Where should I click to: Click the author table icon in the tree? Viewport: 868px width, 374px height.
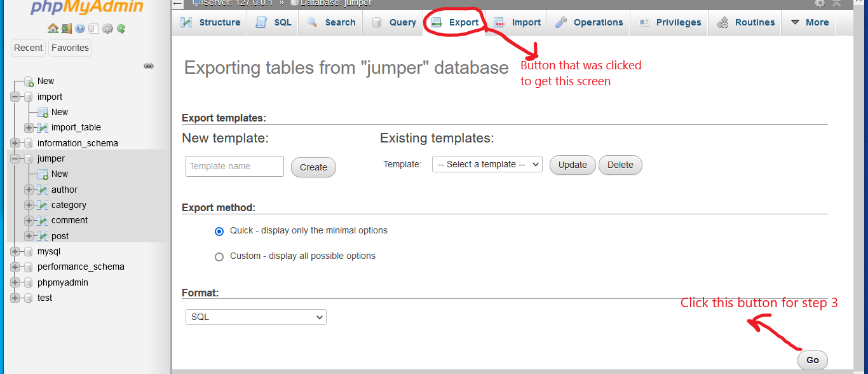pos(43,190)
